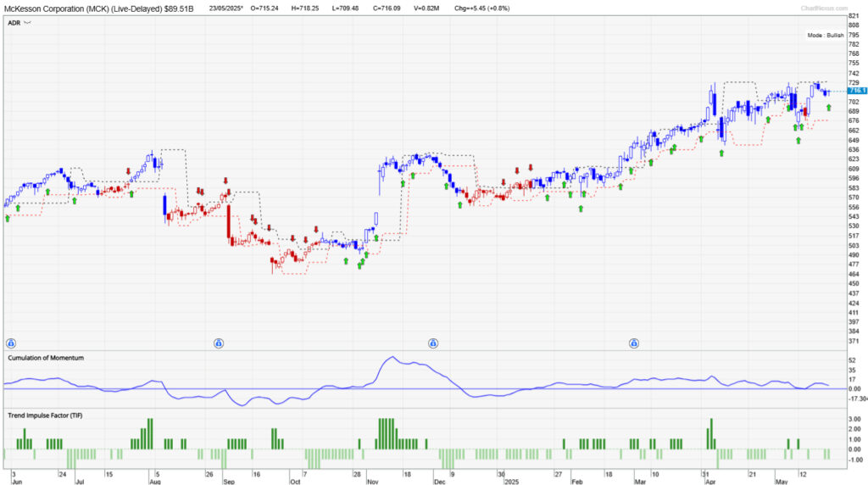868x485 pixels.
Task: Click the dividend money-bag icon just before December
Action: tap(433, 343)
